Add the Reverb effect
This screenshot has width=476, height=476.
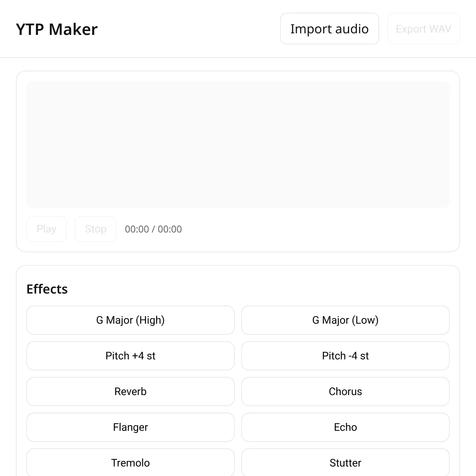130,392
